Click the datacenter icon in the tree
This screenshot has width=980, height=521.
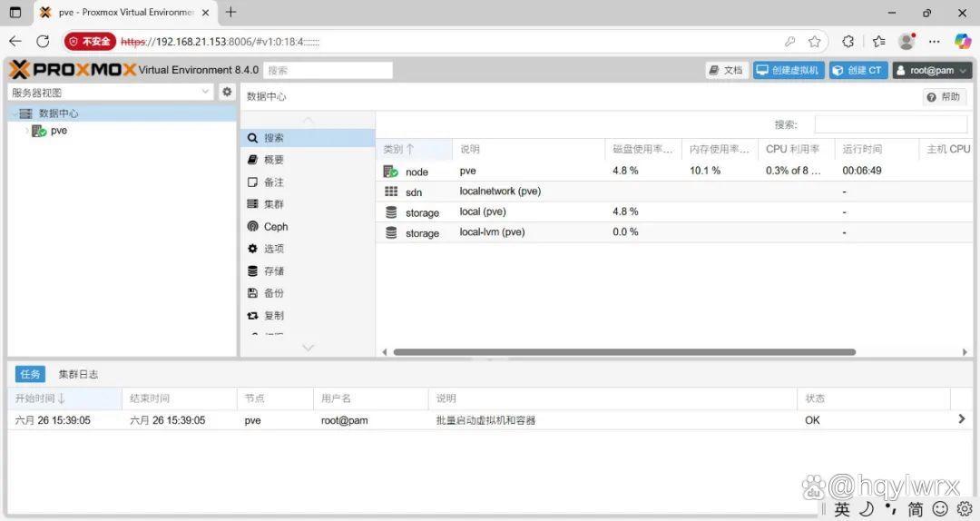(x=25, y=113)
